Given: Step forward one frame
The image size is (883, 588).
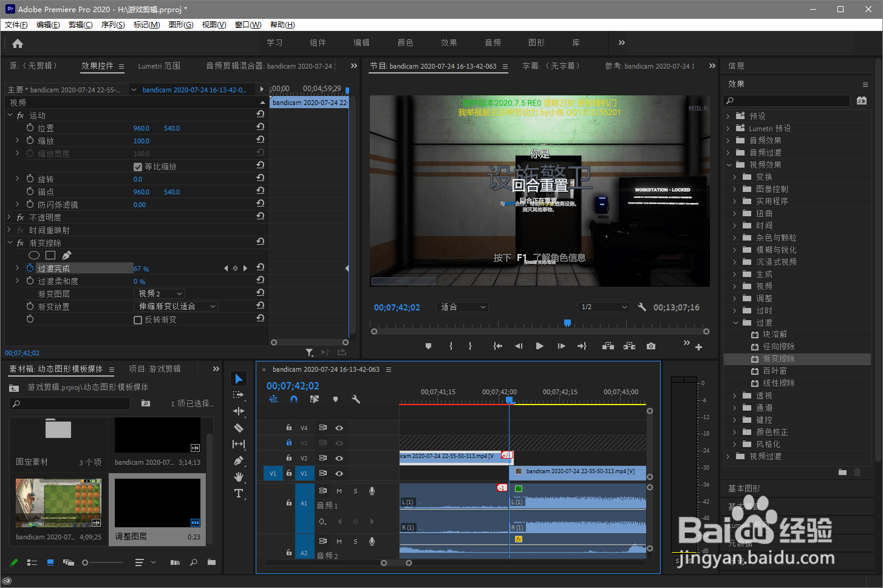Looking at the screenshot, I should (x=561, y=346).
